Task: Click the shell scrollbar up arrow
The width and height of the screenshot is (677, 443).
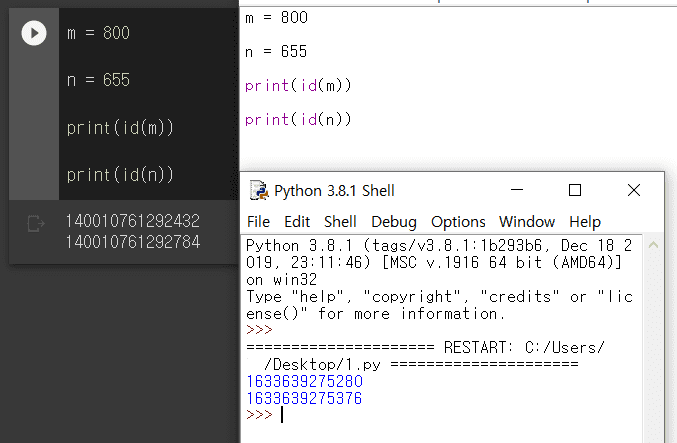Action: coord(653,245)
